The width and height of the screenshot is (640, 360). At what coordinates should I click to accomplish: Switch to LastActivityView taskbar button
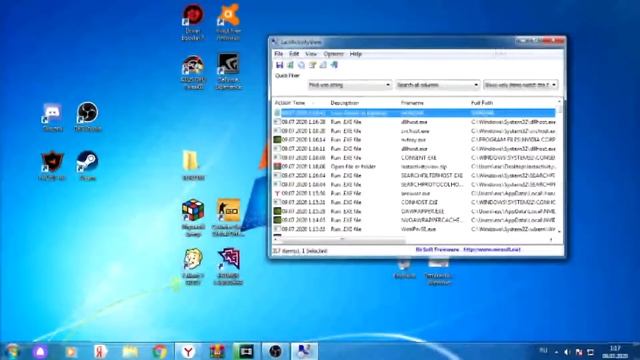tap(304, 351)
